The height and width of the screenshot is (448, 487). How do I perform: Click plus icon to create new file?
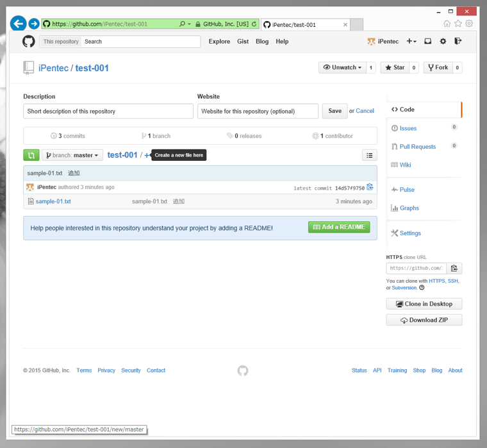pos(147,155)
